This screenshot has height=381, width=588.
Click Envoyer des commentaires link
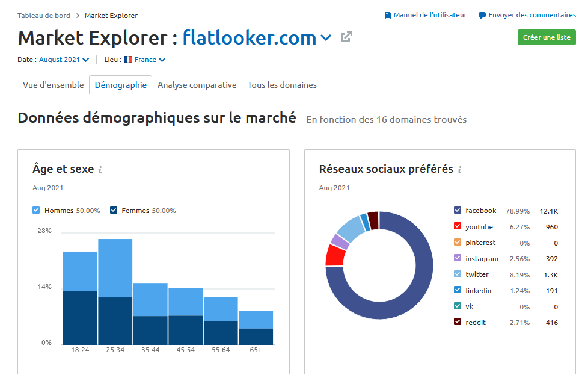click(532, 16)
